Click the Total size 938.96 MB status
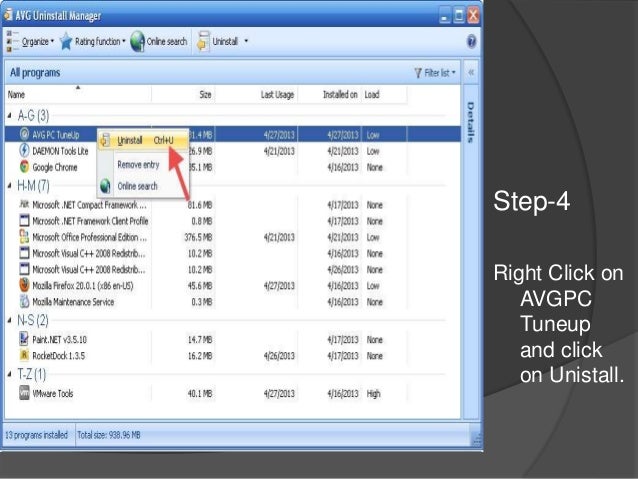This screenshot has width=638, height=479. coord(109,435)
